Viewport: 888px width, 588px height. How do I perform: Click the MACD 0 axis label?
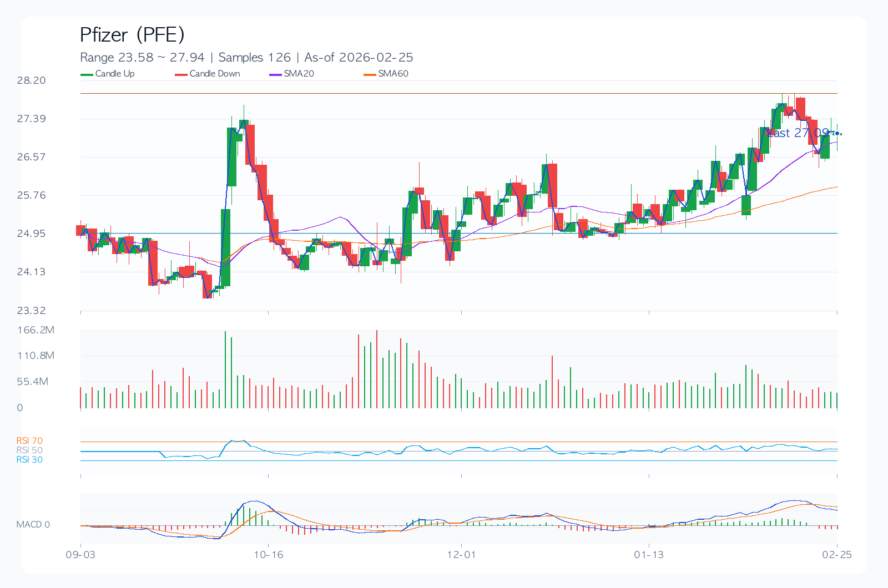point(33,525)
